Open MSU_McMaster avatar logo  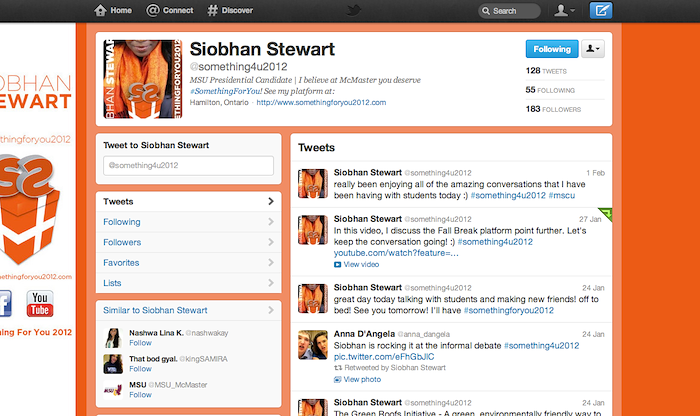113,390
